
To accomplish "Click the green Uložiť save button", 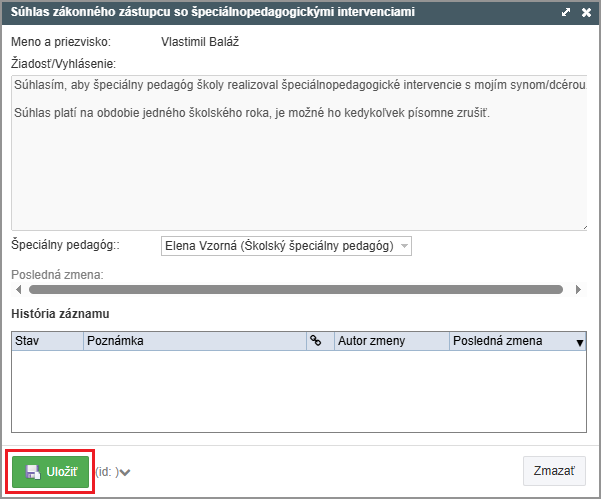I will click(x=51, y=471).
